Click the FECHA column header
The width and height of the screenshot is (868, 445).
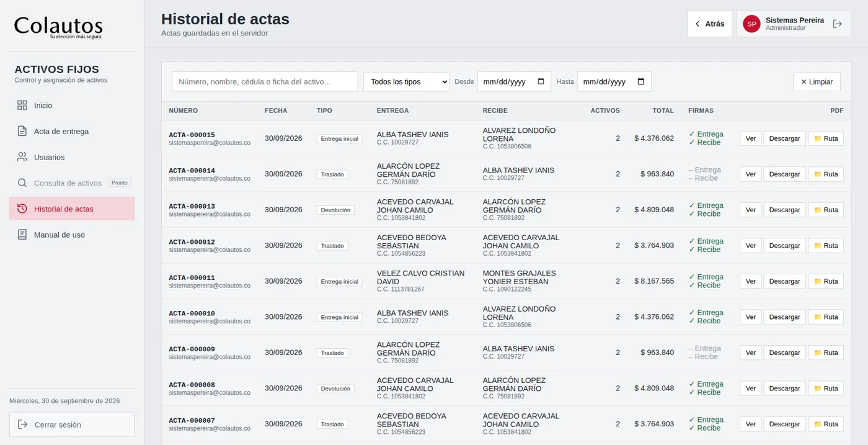(276, 110)
